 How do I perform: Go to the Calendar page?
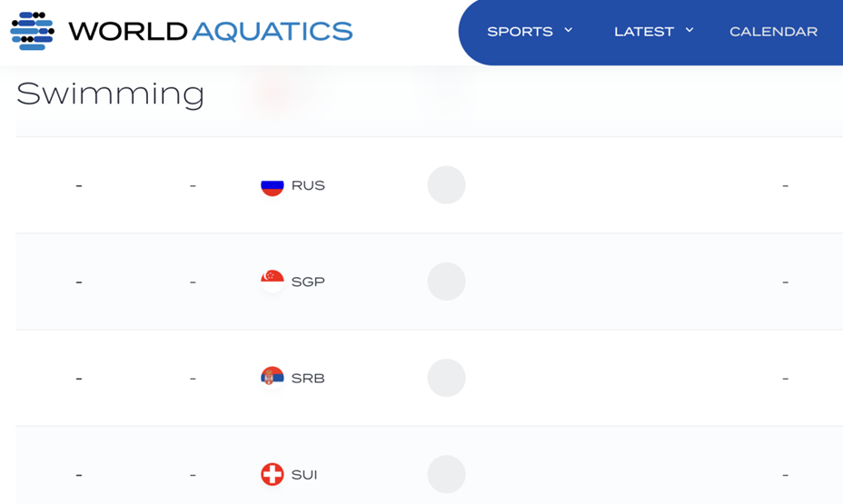(x=774, y=32)
